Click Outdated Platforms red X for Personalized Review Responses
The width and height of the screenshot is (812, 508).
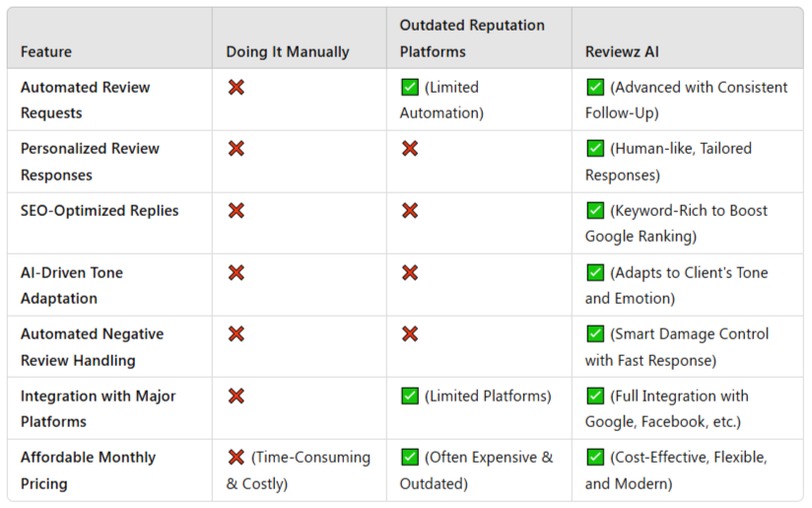point(410,149)
